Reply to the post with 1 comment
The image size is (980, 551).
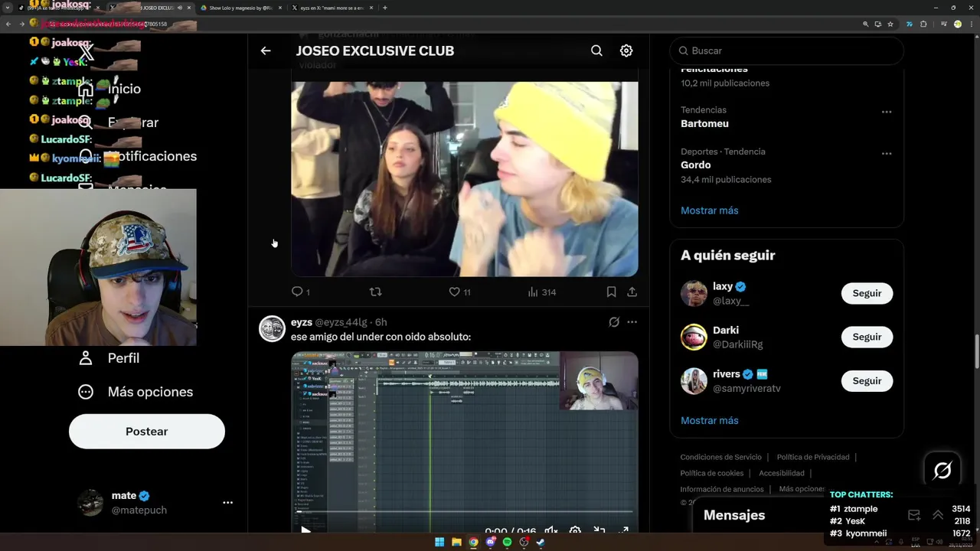[x=300, y=292]
